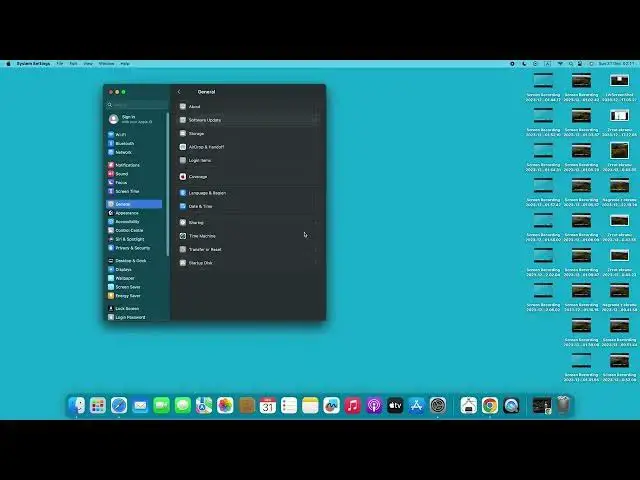Open the Storage row
640x480 pixels.
pyautogui.click(x=249, y=133)
